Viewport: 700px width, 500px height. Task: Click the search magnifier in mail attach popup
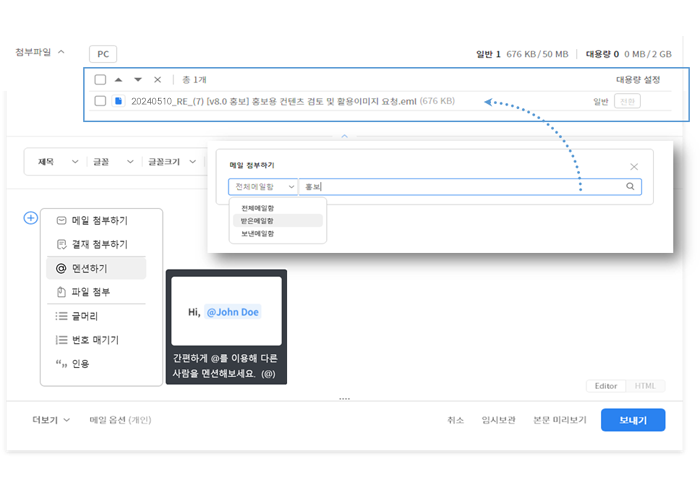(630, 186)
